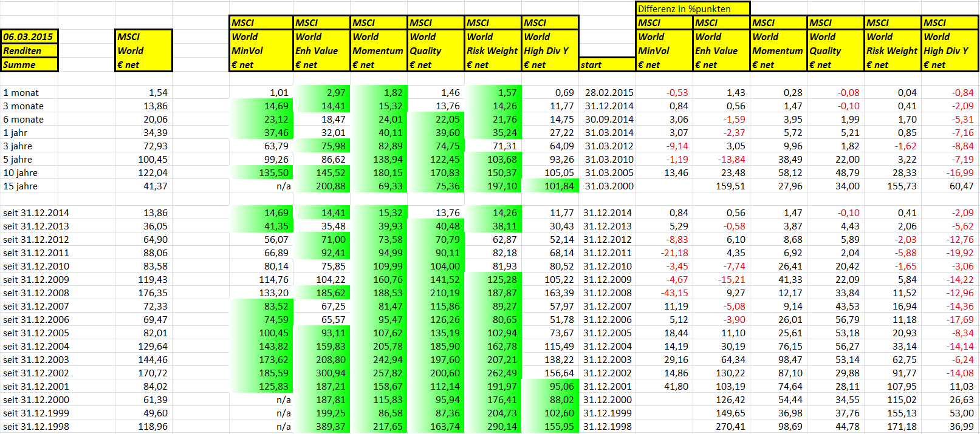The image size is (980, 434).
Task: Click the difference value 171,18
Action: coord(902,427)
